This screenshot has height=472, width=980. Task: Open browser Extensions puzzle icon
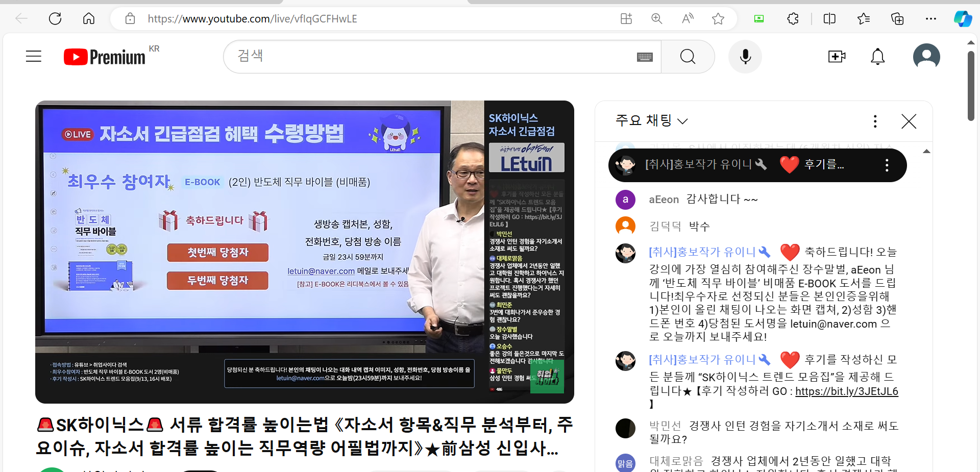point(793,19)
